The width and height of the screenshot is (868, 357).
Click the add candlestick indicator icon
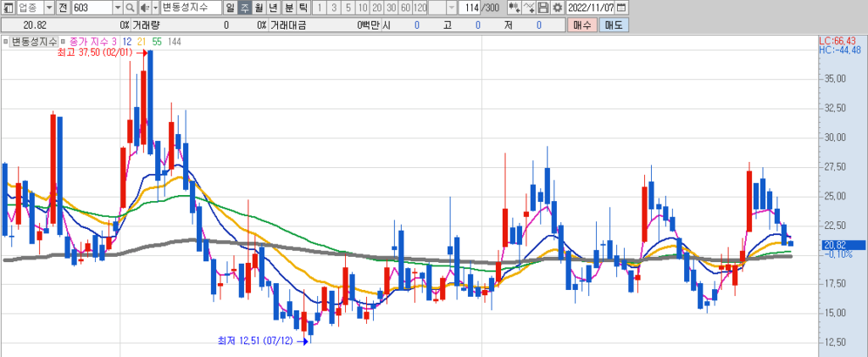coord(513,8)
